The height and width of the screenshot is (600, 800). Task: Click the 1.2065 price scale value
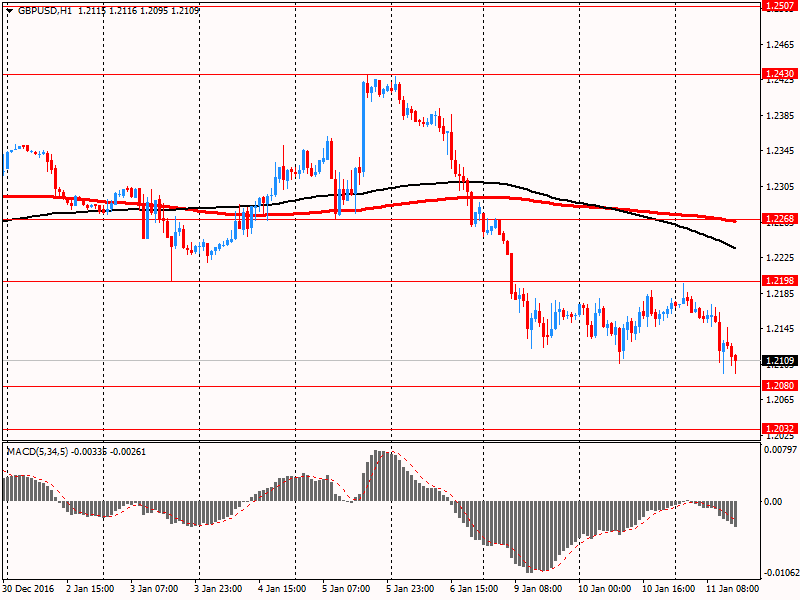[x=780, y=399]
